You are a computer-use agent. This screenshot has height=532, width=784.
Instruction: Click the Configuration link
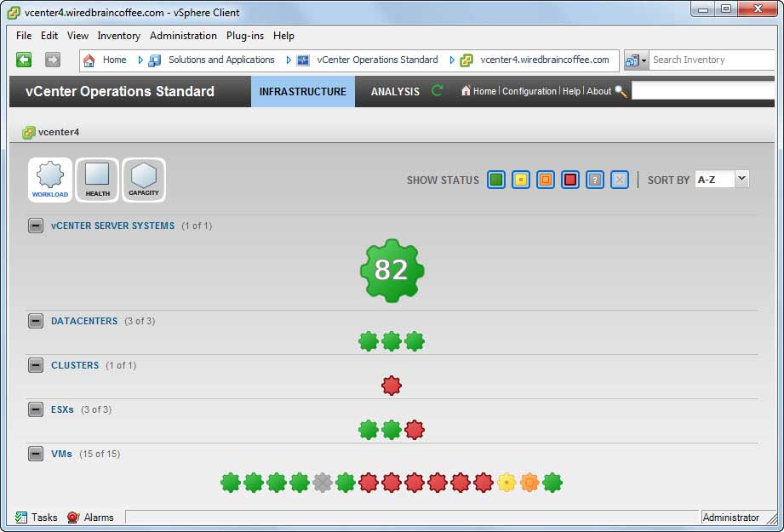coord(529,91)
